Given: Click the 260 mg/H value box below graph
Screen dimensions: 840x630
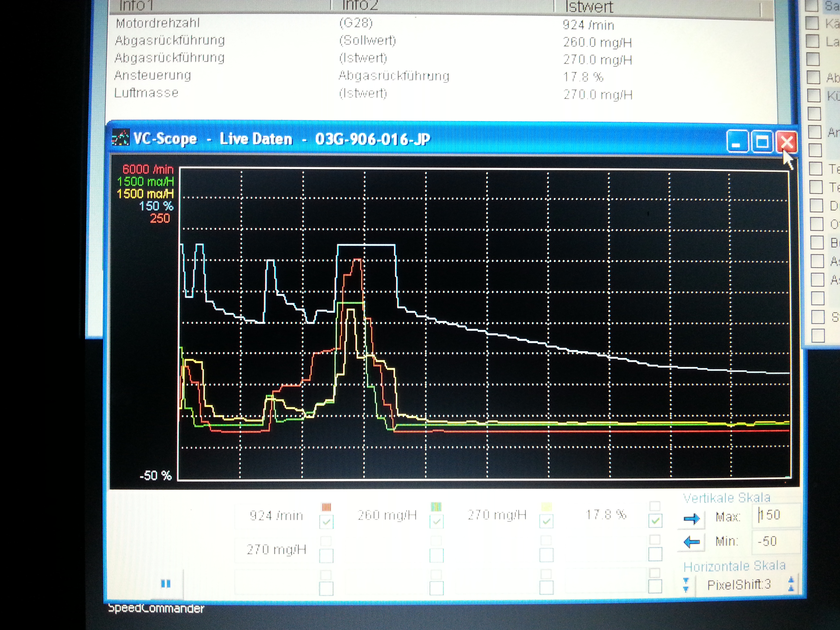Looking at the screenshot, I should click(x=387, y=515).
